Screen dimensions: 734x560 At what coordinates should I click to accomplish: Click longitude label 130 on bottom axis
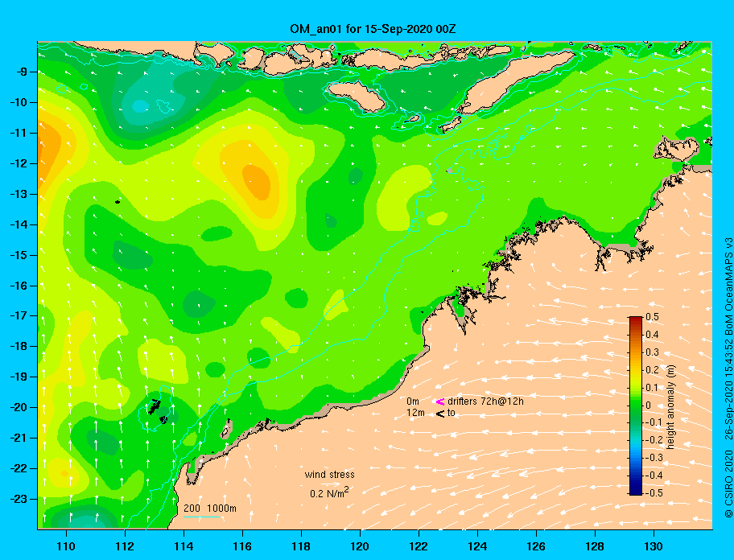[654, 546]
